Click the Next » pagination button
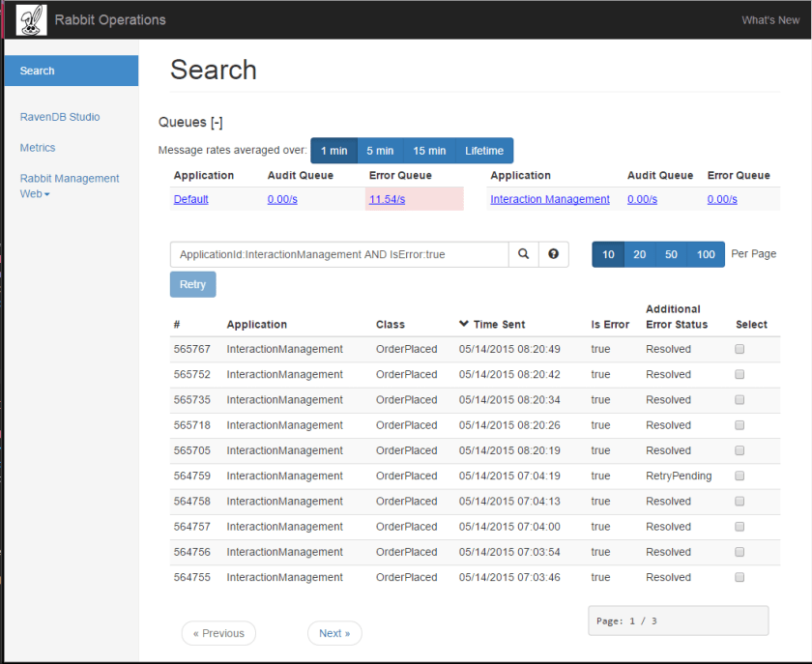This screenshot has height=664, width=812. (x=334, y=633)
